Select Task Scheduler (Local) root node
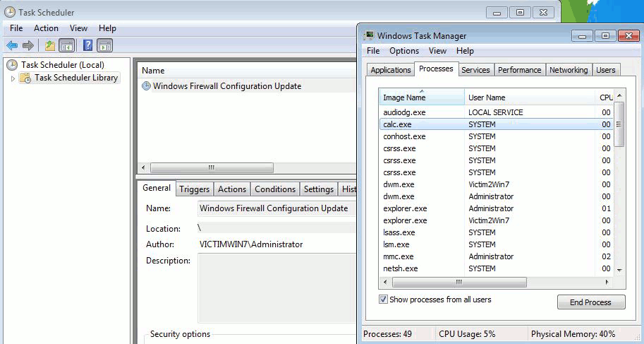The height and width of the screenshot is (344, 644). (62, 65)
